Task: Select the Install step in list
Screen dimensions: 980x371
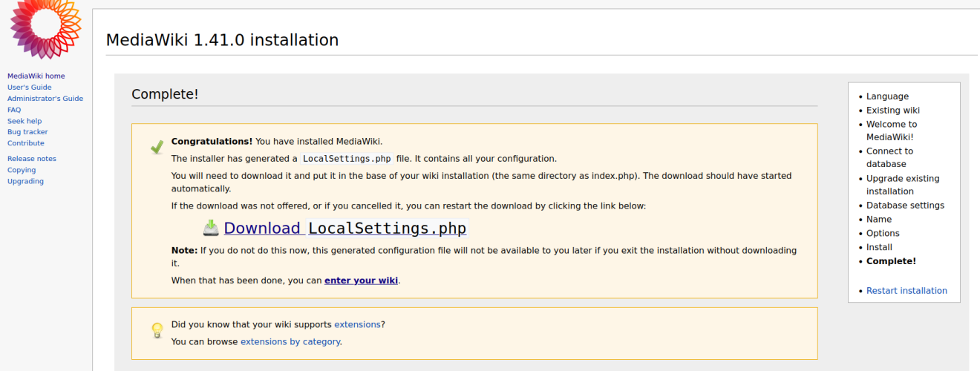Action: click(879, 247)
